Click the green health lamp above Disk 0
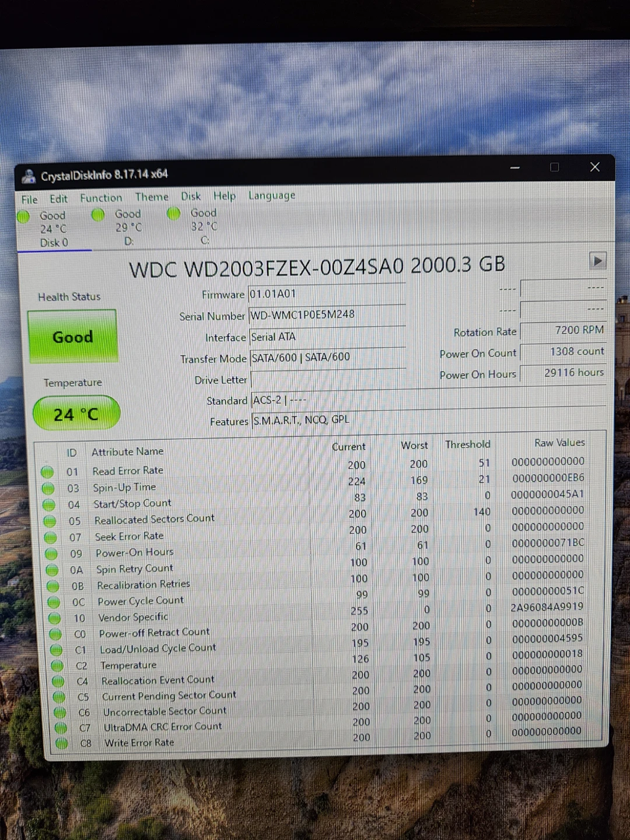Image resolution: width=630 pixels, height=840 pixels. [x=23, y=216]
